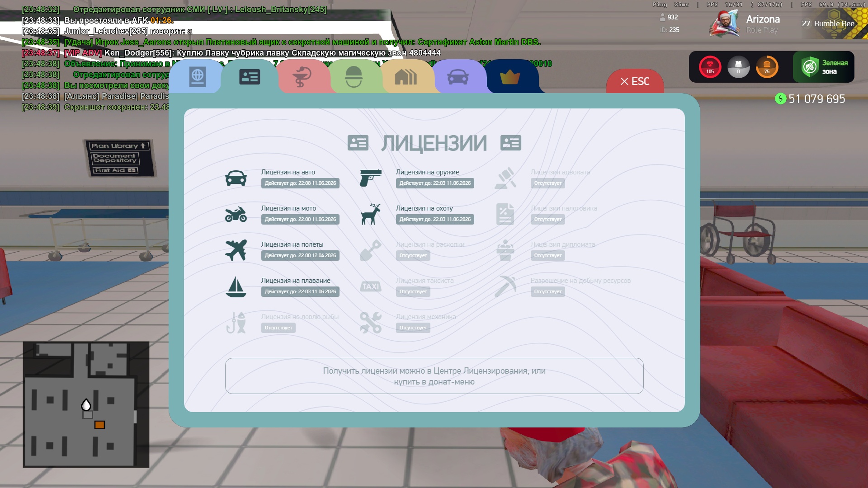Screen dimensions: 868x488
Task: Click the airplane flight license icon
Action: [236, 250]
